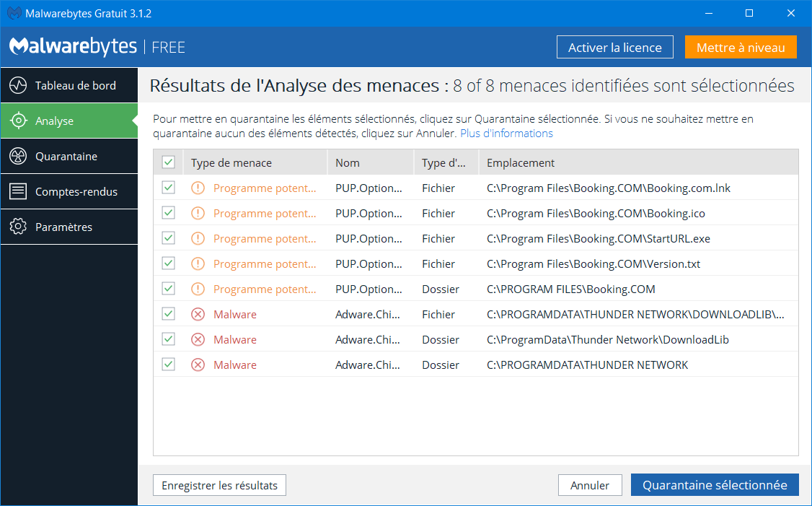Click the Annuler button
The image size is (812, 506).
590,485
